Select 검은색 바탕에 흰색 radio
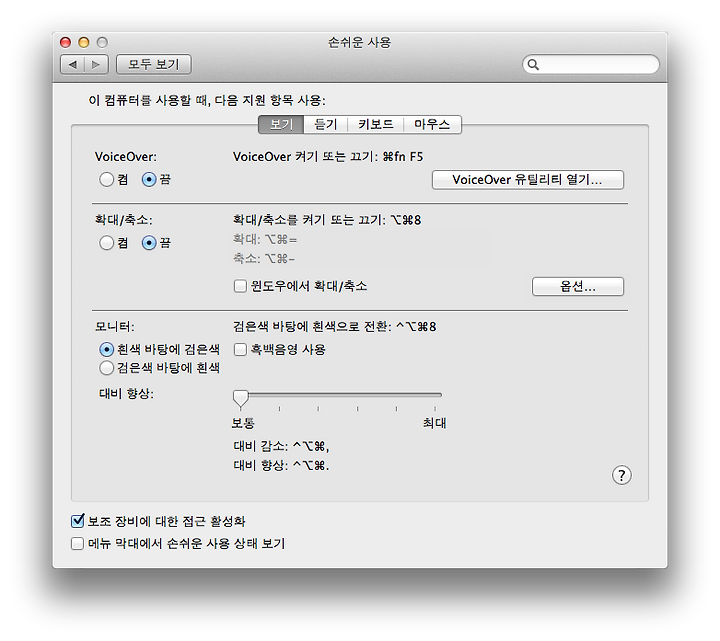The width and height of the screenshot is (720, 641). 107,368
